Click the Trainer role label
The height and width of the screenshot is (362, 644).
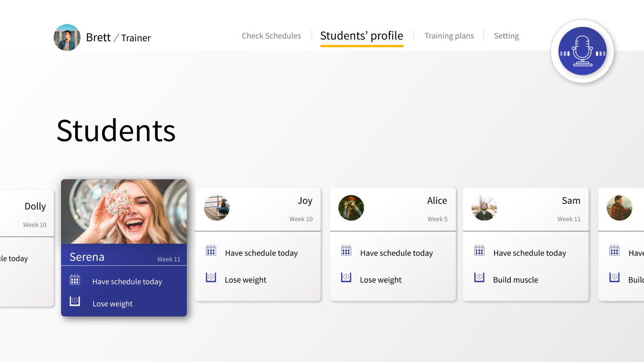136,38
